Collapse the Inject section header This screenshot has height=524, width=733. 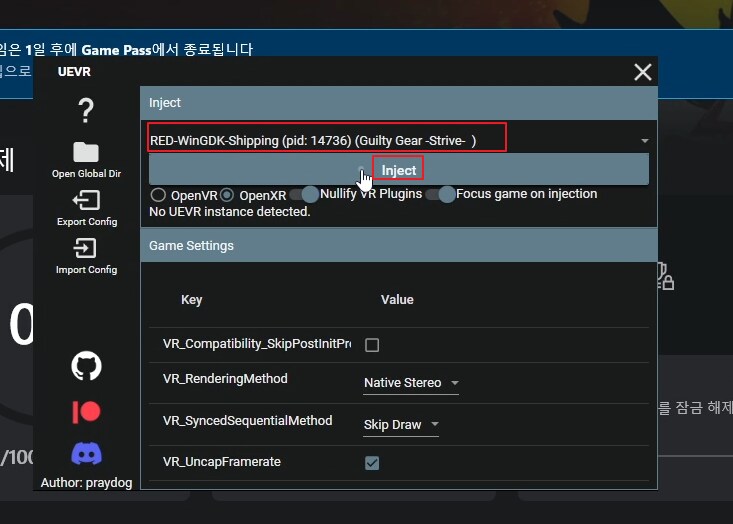pos(398,103)
